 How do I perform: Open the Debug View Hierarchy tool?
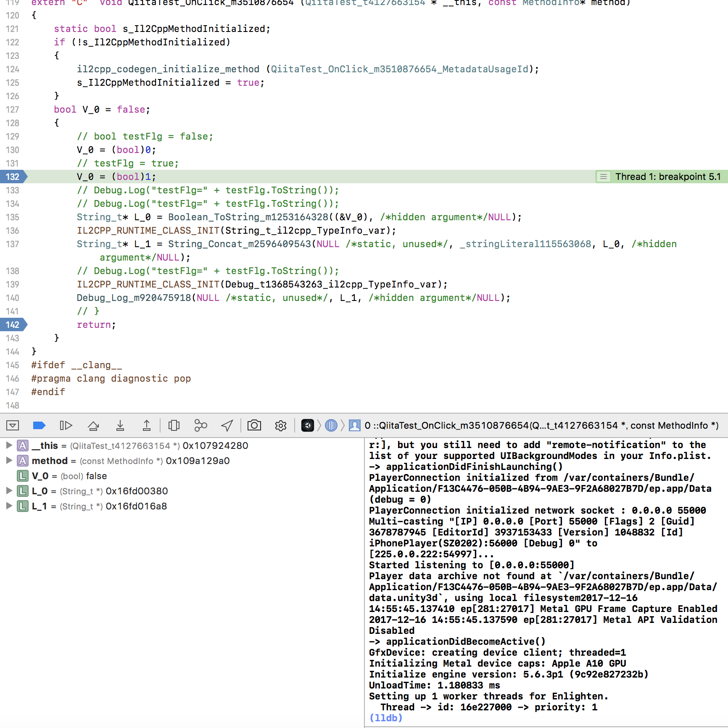[x=174, y=426]
